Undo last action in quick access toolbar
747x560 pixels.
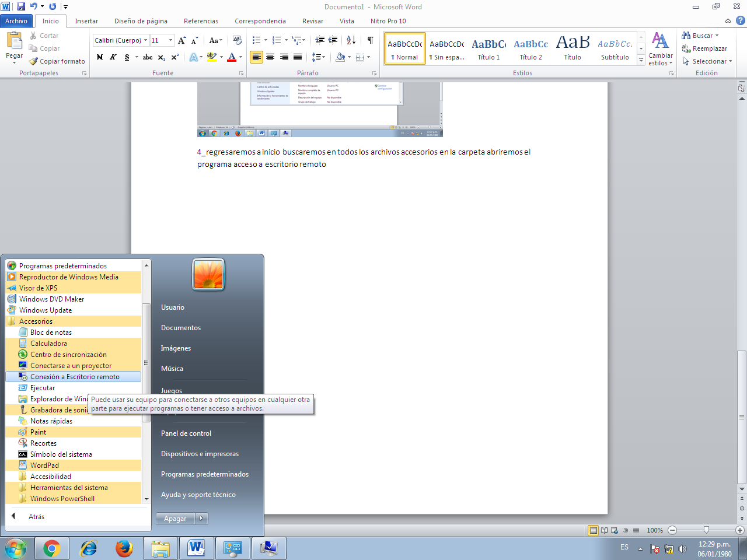[x=33, y=6]
